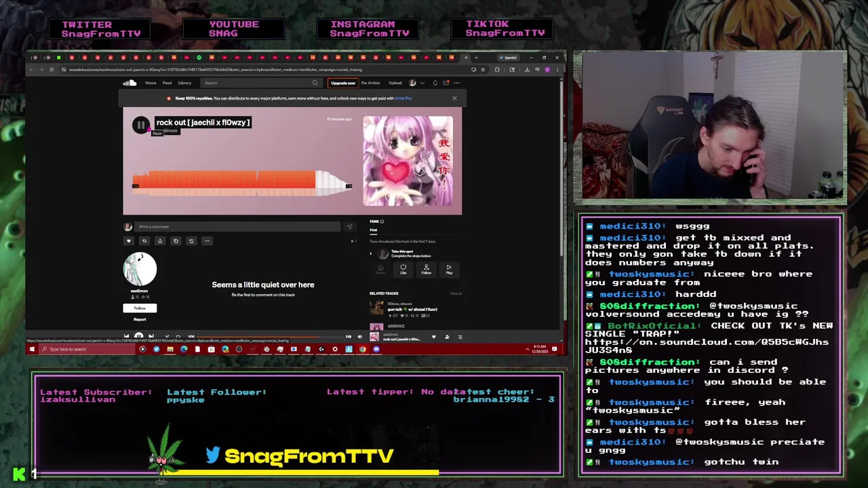Follow the Artist Pro link in banner

403,98
